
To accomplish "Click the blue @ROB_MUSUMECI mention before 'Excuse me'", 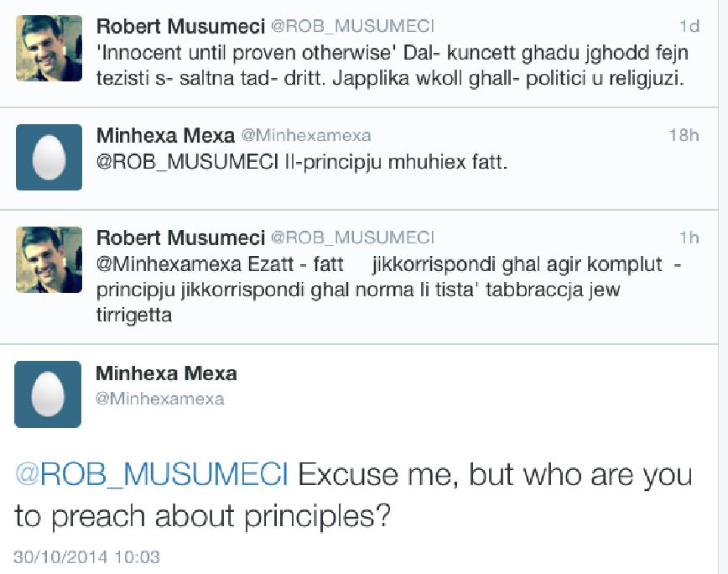I will [151, 475].
